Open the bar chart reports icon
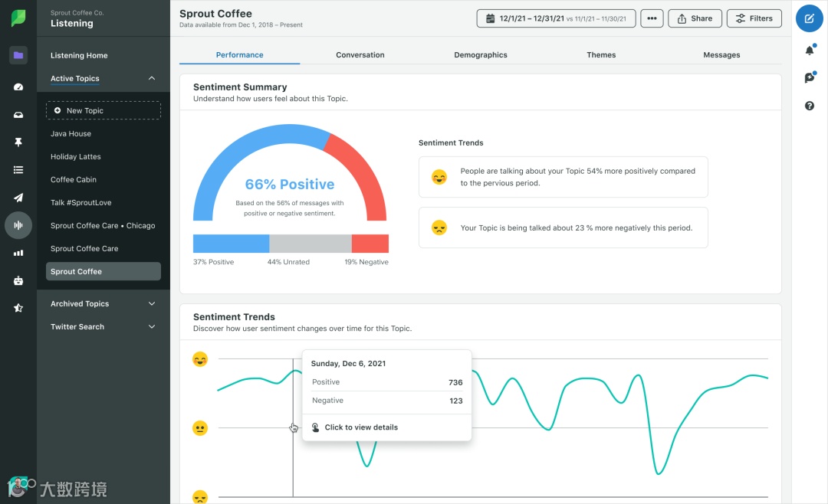Screen dimensions: 828x504 [18, 253]
